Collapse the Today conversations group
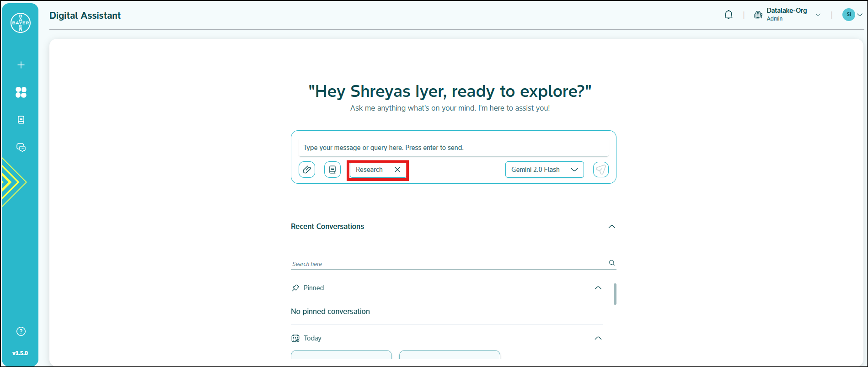The height and width of the screenshot is (367, 868). [598, 338]
